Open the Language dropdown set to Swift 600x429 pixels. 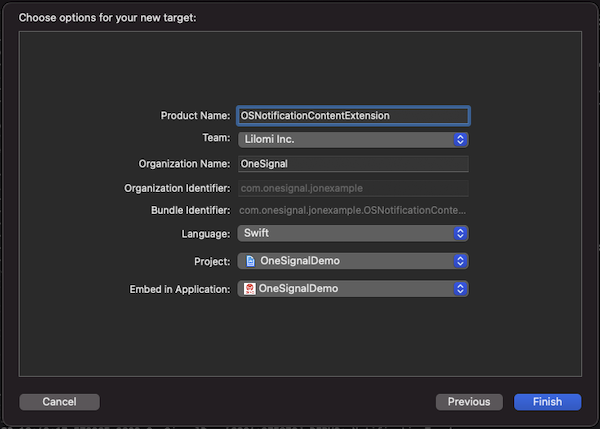tap(353, 233)
